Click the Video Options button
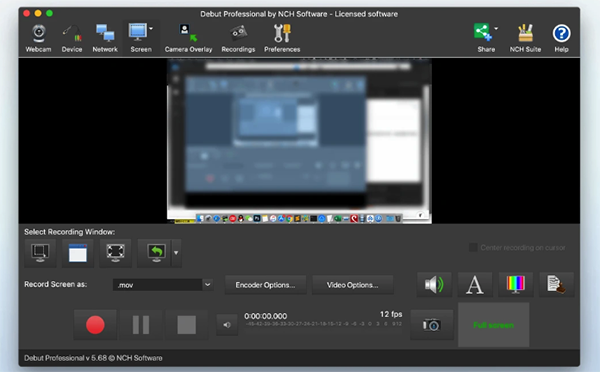 tap(352, 285)
